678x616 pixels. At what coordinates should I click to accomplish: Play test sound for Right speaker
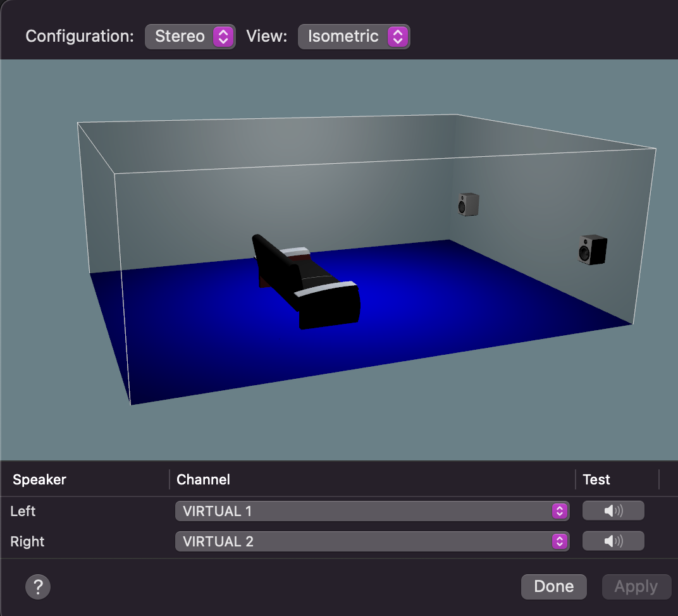[613, 541]
